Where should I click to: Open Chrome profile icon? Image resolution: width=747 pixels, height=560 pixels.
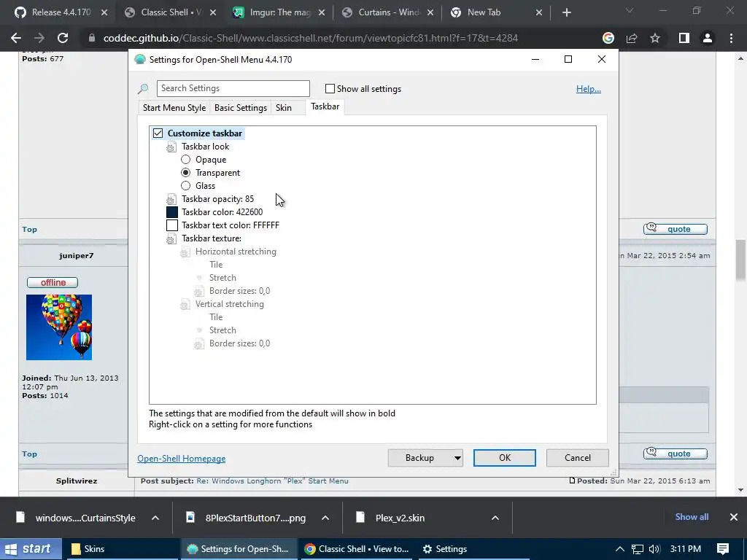click(708, 38)
